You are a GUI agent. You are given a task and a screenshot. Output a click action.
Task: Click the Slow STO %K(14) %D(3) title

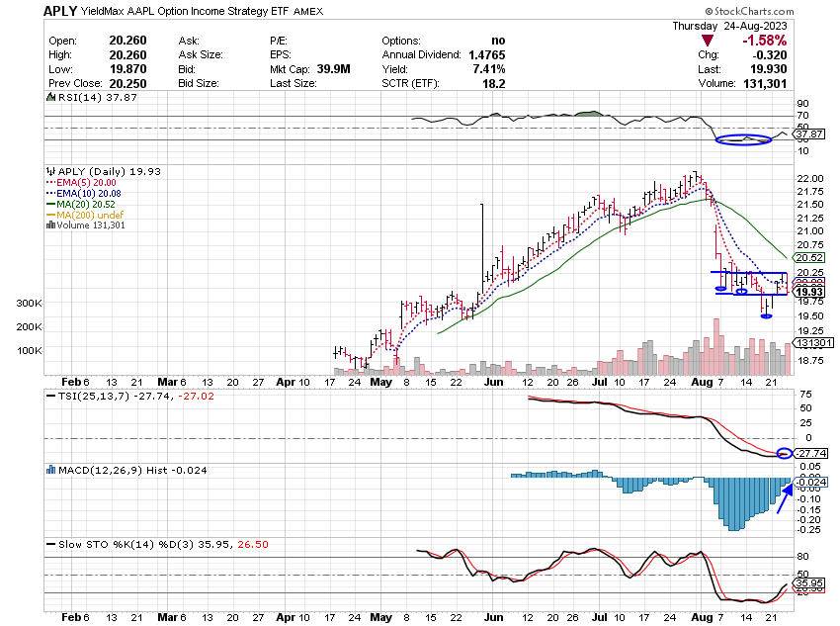(126, 544)
